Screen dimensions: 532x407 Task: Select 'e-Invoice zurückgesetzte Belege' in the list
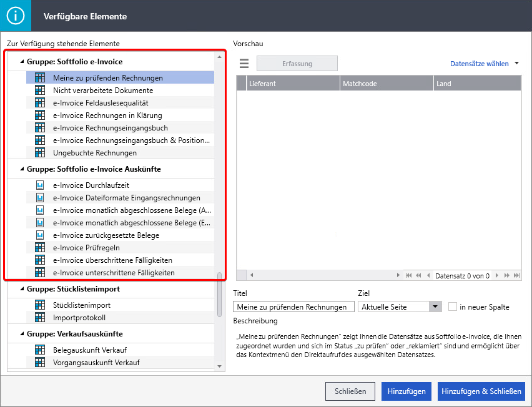click(x=120, y=235)
